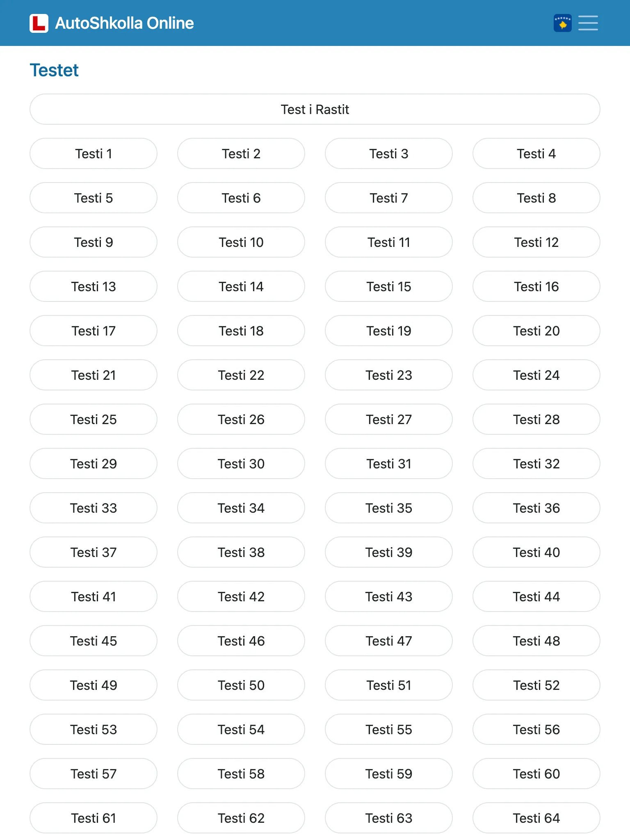Open Testi 59
630x840 pixels.
(x=389, y=774)
